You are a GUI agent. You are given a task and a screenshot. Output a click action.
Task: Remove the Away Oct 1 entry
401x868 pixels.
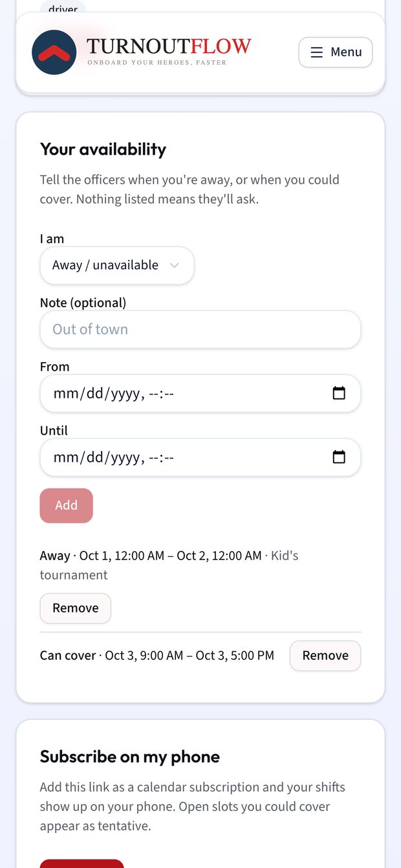(x=76, y=608)
